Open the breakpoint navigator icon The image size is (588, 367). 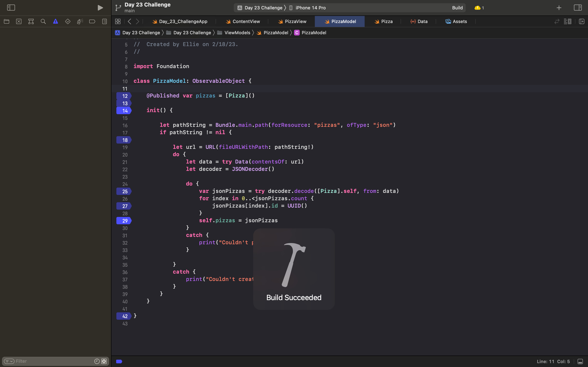tap(92, 21)
